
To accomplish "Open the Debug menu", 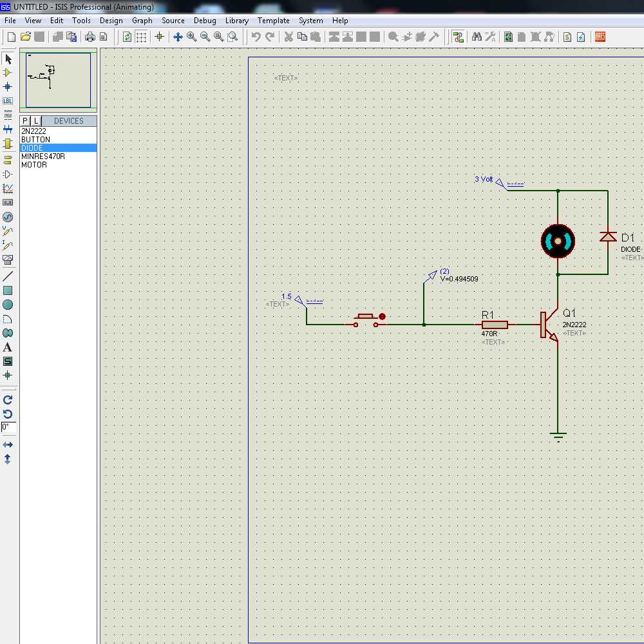I will point(205,21).
